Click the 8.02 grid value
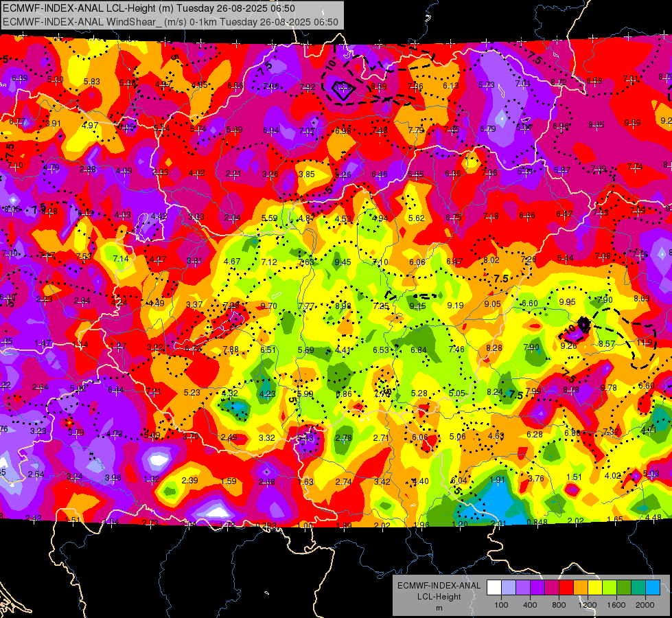The height and width of the screenshot is (618, 672). (491, 260)
